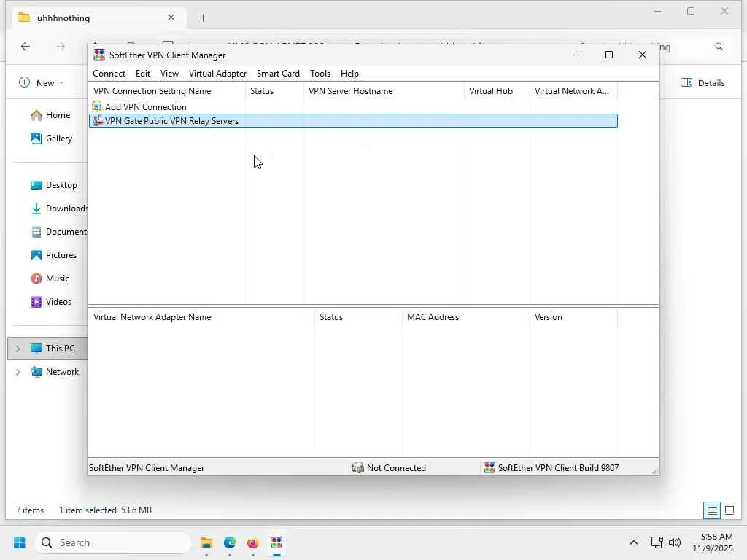Select Network in Explorer sidebar
This screenshot has height=560, width=747.
[x=54, y=372]
